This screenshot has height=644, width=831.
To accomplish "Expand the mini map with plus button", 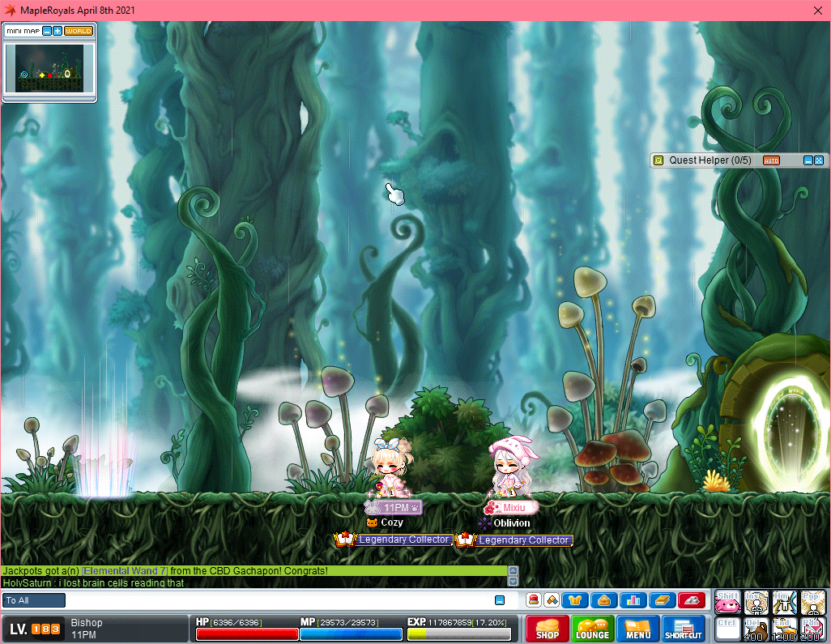I will 58,31.
